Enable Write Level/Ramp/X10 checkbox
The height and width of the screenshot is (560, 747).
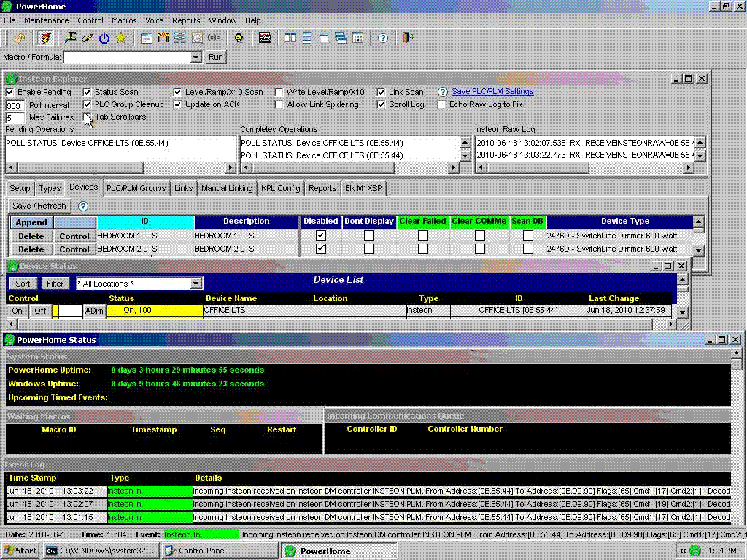pyautogui.click(x=279, y=92)
